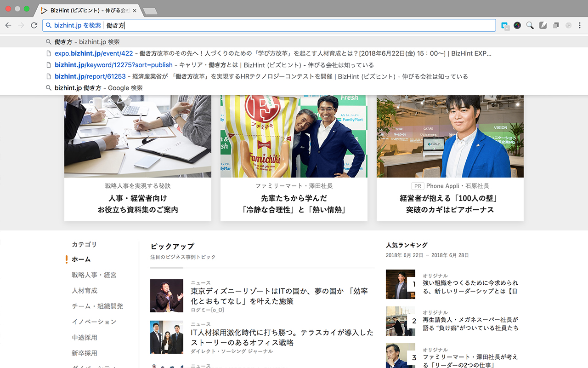The width and height of the screenshot is (588, 368).
Task: Click the browser forward arrow
Action: (21, 25)
